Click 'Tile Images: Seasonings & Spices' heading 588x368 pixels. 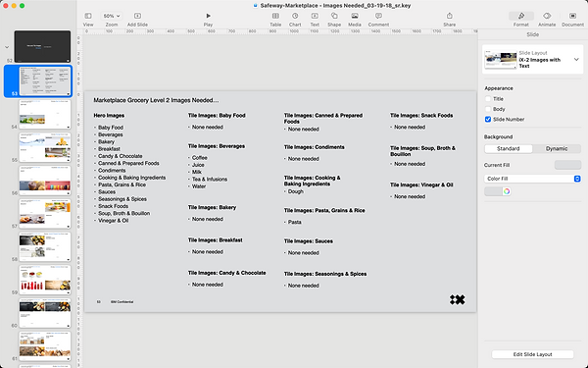(x=325, y=274)
